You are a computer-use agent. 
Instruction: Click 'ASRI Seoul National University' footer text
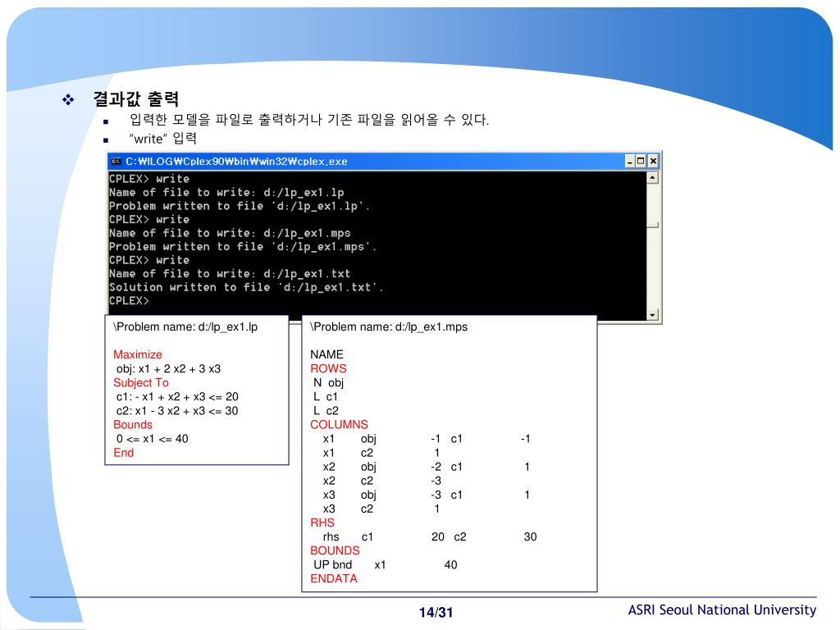pyautogui.click(x=722, y=609)
